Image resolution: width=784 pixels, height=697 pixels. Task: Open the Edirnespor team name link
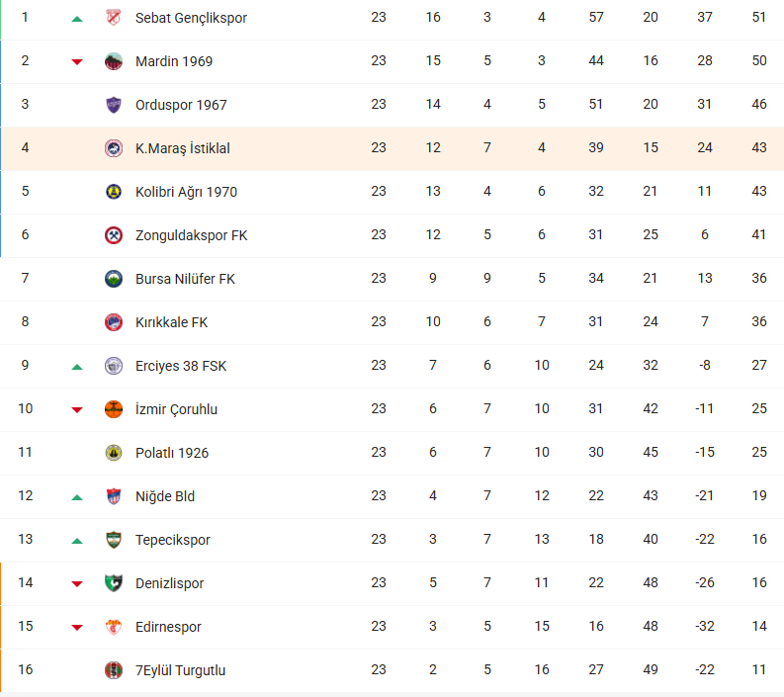[168, 627]
